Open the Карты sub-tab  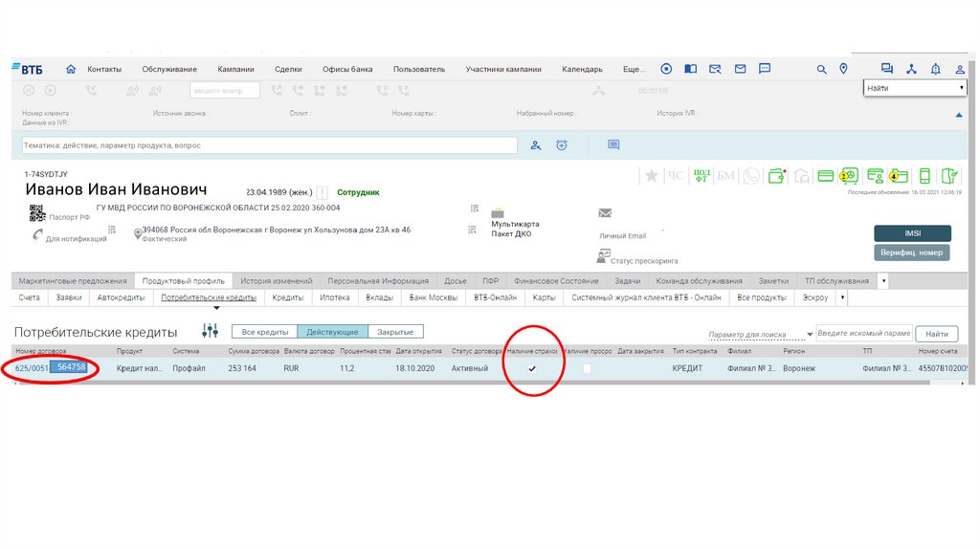(x=544, y=297)
